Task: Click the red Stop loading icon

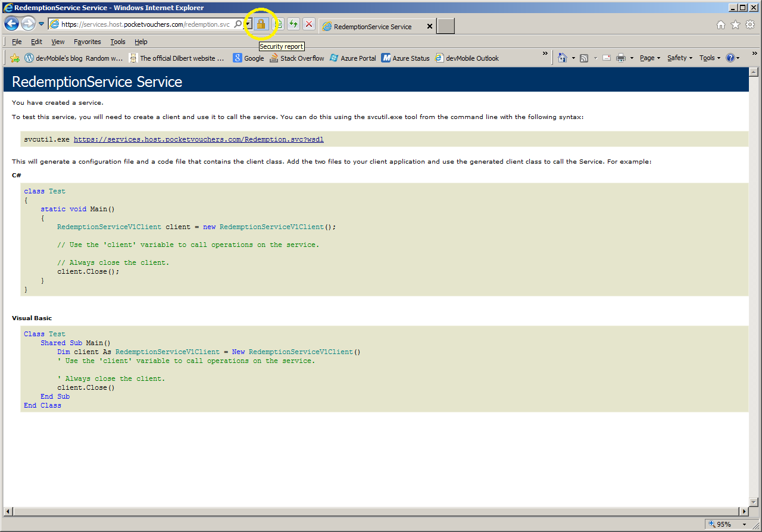Action: point(309,24)
